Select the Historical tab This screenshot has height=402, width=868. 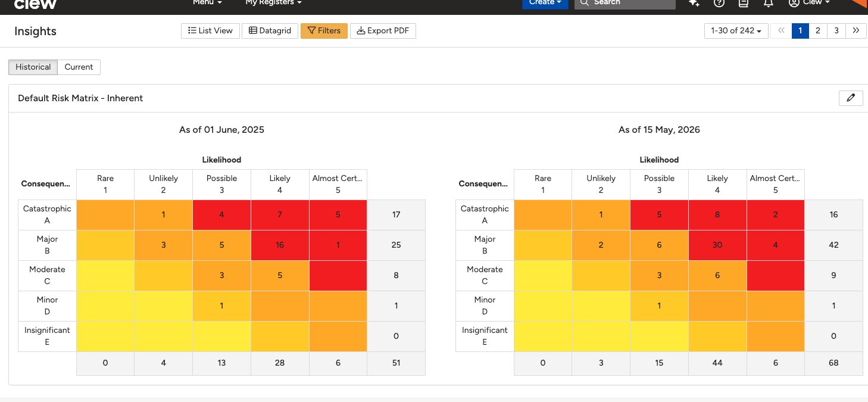click(x=33, y=67)
